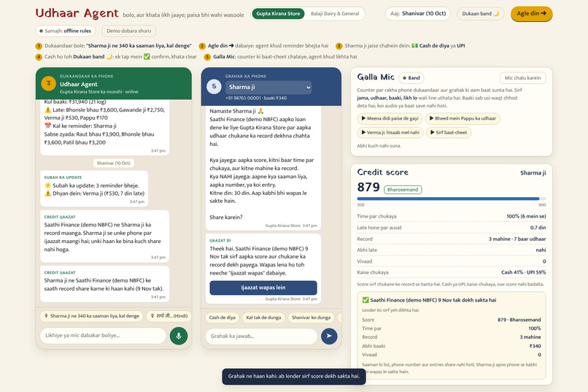Click the Udhaar Agent avatar in green header

point(48,83)
